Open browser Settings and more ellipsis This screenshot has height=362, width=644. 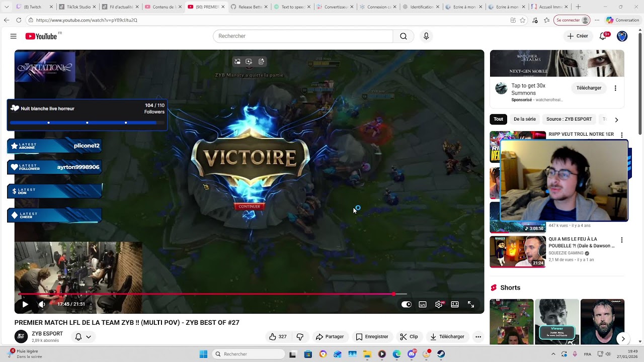pyautogui.click(x=597, y=20)
